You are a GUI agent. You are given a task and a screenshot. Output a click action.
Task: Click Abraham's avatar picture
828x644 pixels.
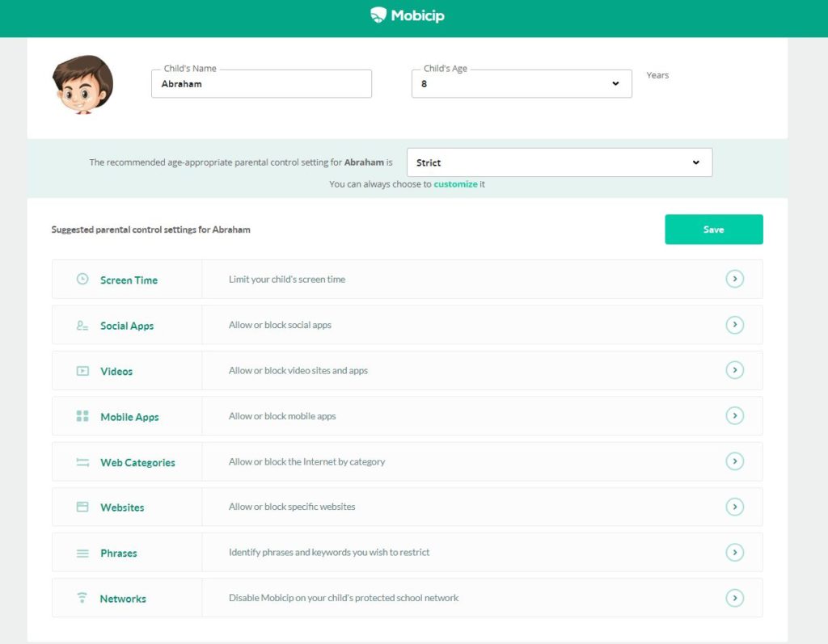pyautogui.click(x=82, y=83)
